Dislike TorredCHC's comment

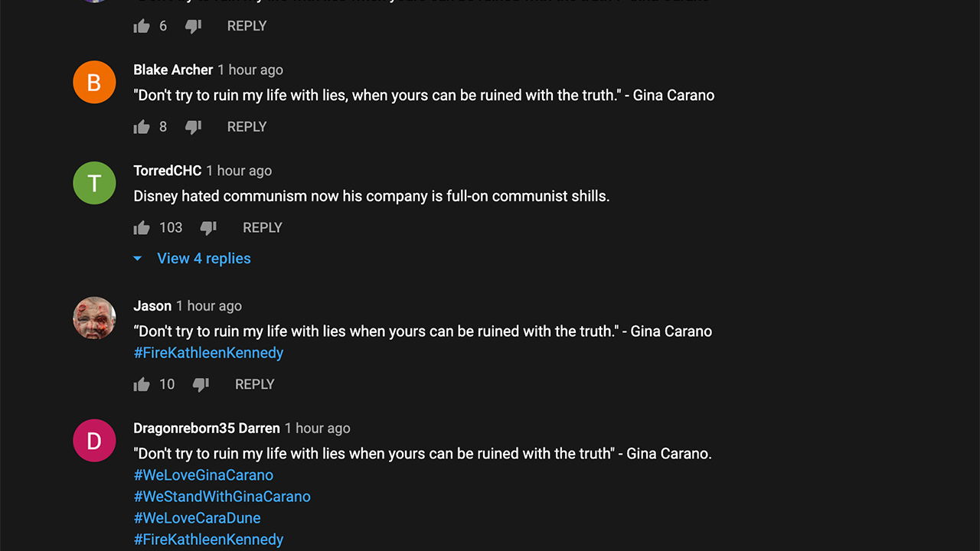[208, 228]
